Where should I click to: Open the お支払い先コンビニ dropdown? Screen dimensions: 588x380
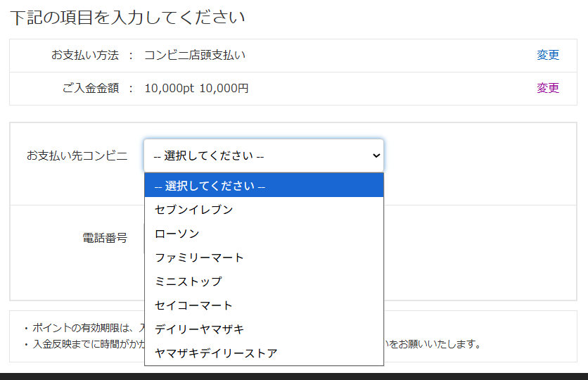pos(264,156)
